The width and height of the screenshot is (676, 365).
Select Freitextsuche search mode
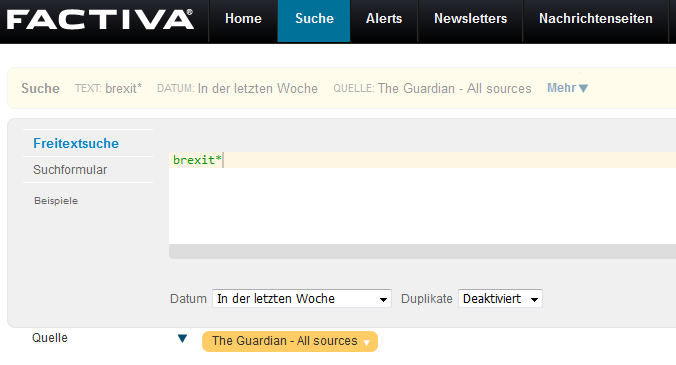(x=76, y=143)
